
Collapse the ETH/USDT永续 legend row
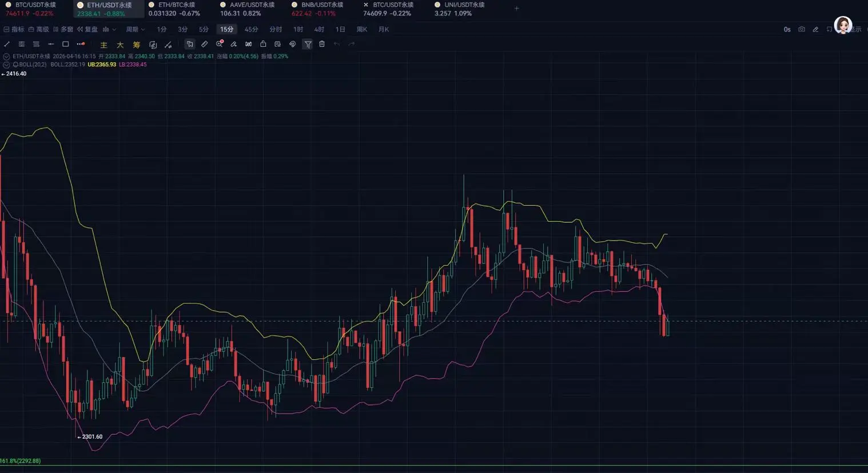(x=7, y=57)
